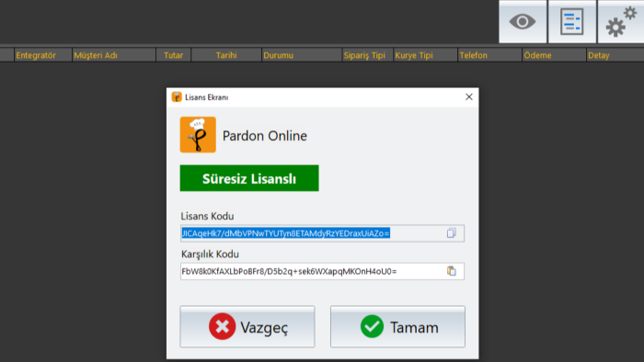
Task: Click the Kurye Tipi column header
Action: click(425, 55)
